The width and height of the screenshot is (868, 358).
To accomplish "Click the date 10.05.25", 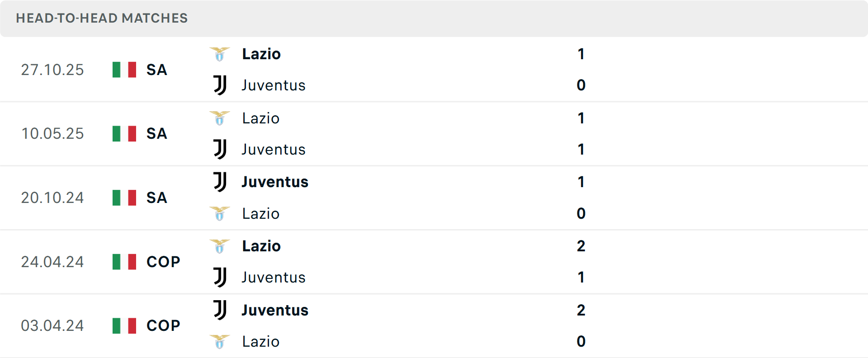I will (x=52, y=133).
